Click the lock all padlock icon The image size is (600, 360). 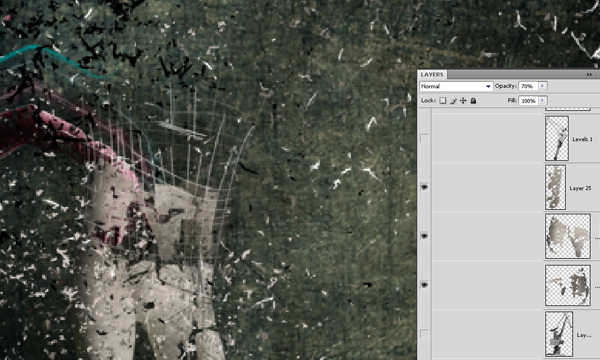pos(473,101)
